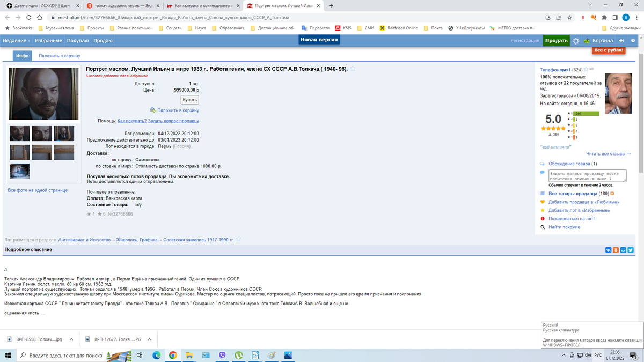The height and width of the screenshot is (362, 644).
Task: Open Chrome three-dot menu
Action: tap(636, 17)
